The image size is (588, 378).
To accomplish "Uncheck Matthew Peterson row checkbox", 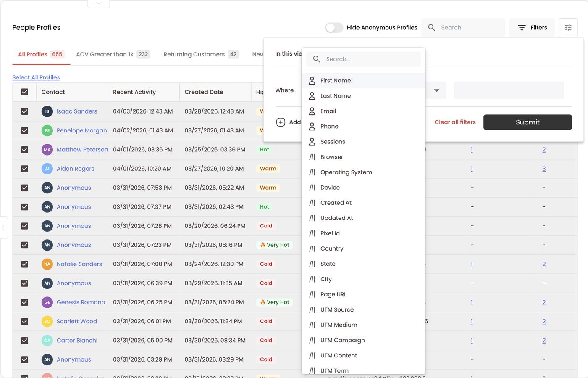I will pyautogui.click(x=25, y=150).
